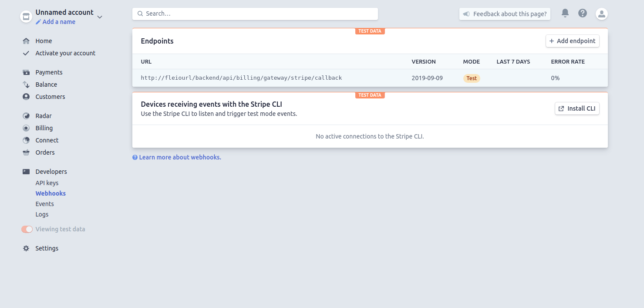
Task: Expand the Unnamed account dropdown chevron
Action: point(100,17)
